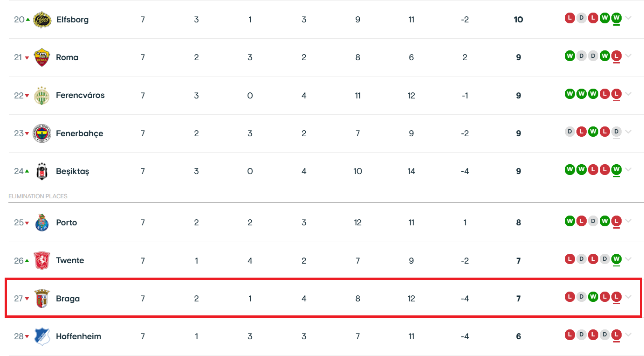Open the Braga team page link
The height and width of the screenshot is (356, 644).
coord(68,299)
